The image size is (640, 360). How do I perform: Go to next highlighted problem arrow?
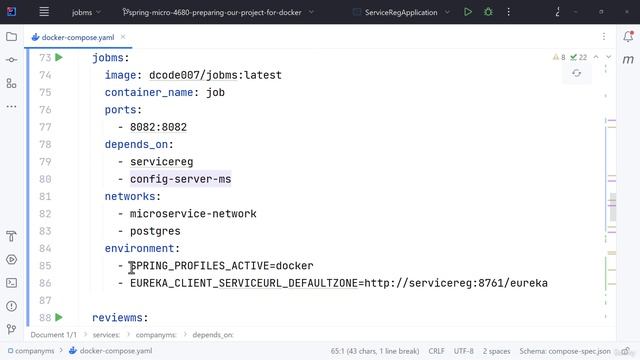click(609, 57)
